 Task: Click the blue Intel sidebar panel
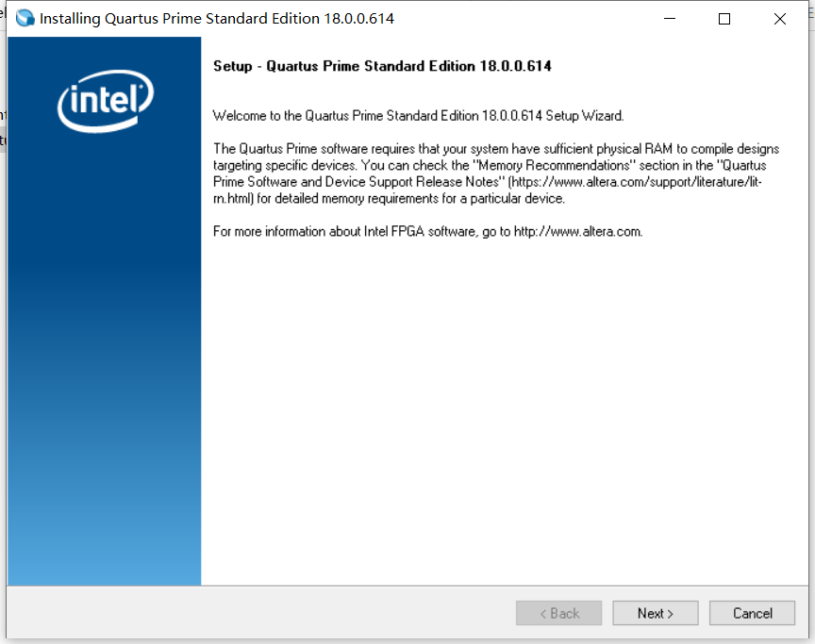pyautogui.click(x=104, y=377)
